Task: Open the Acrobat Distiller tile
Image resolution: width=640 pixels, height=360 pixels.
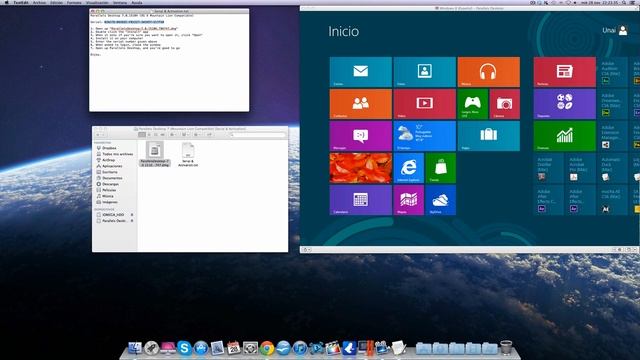Action: pyautogui.click(x=549, y=168)
